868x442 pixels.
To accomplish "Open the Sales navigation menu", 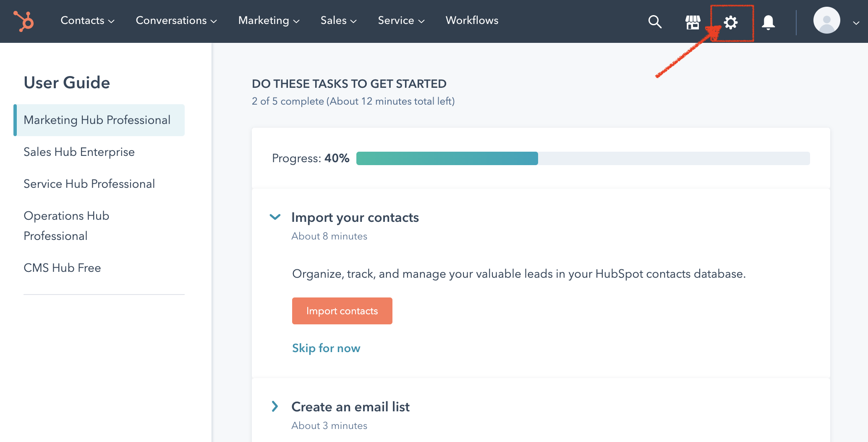I will coord(338,20).
